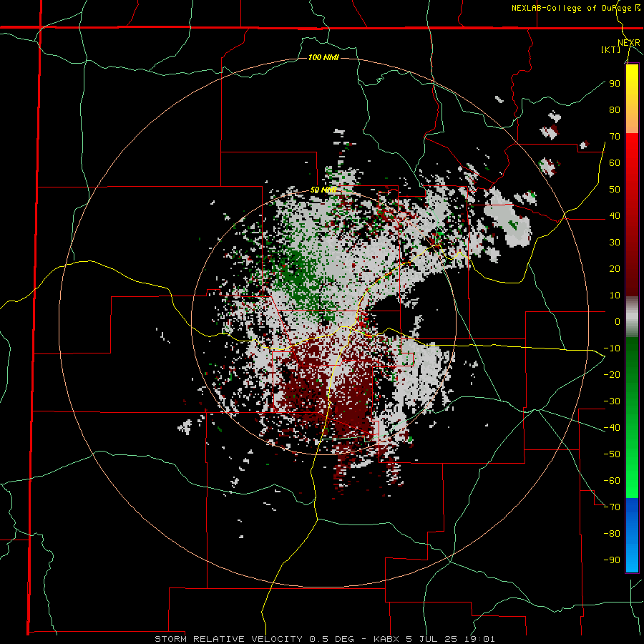Click the NEXRAD label above the legend
This screenshot has height=644, width=644.
628,43
